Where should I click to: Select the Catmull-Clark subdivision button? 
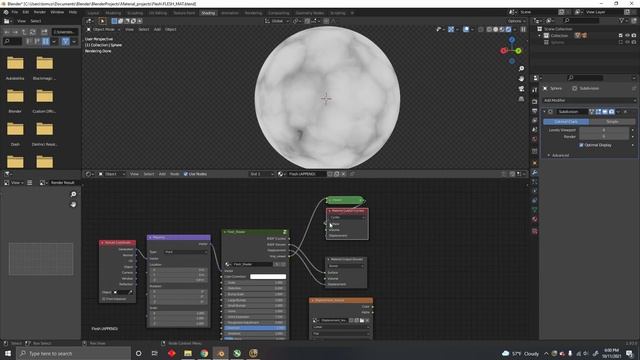pyautogui.click(x=566, y=122)
